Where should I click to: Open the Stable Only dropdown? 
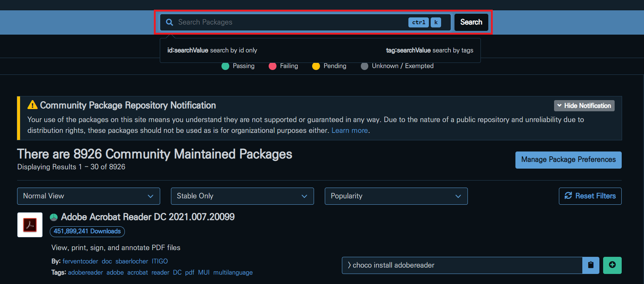pos(242,196)
